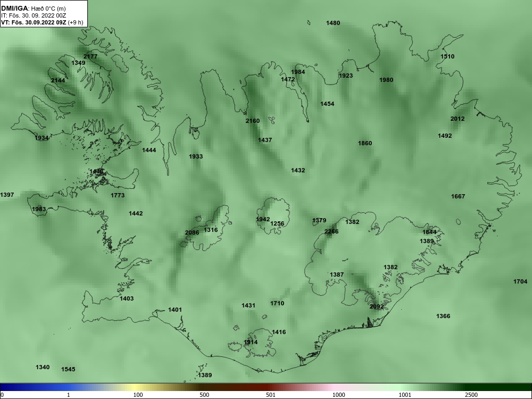
Task: Click the glacier value 1316
Action: (x=211, y=230)
